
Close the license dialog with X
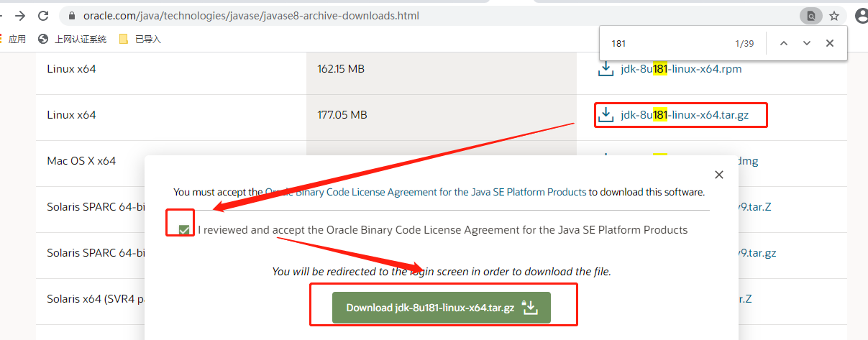(718, 175)
